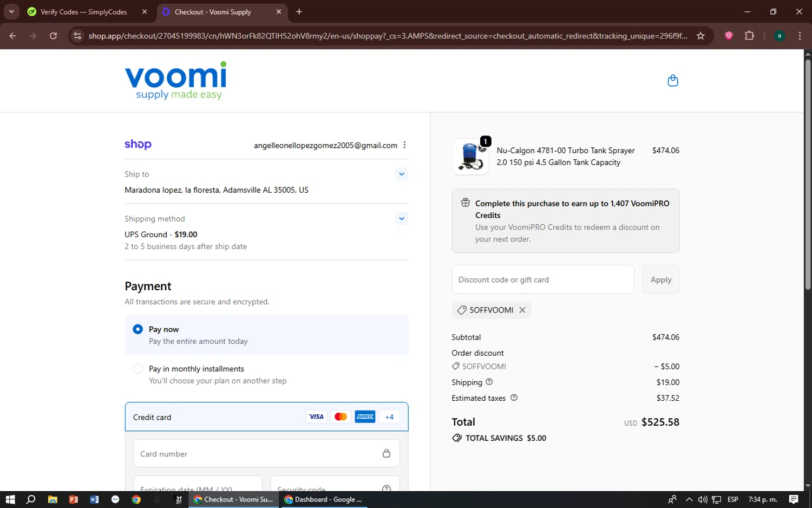The height and width of the screenshot is (508, 812).
Task: Click the address Maradona lopez, la floresta text
Action: point(217,190)
